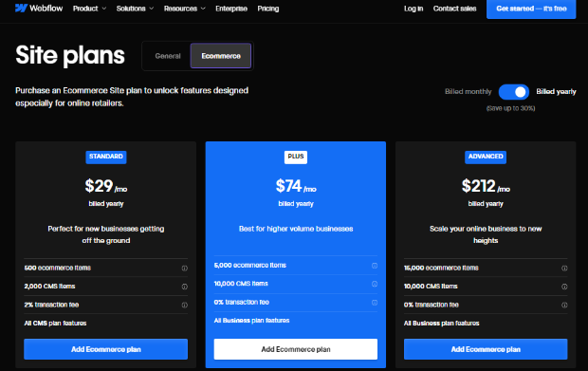Viewport: 588px width, 371px height.
Task: Click '2% transaction fee' text
Action: [x=51, y=305]
